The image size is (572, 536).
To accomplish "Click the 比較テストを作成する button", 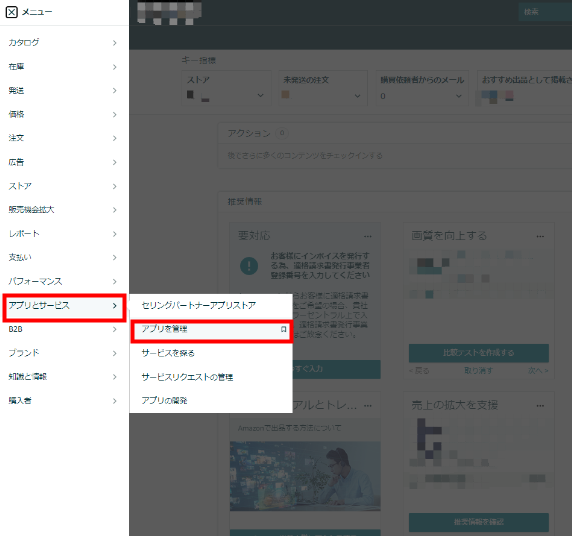I will [x=479, y=353].
